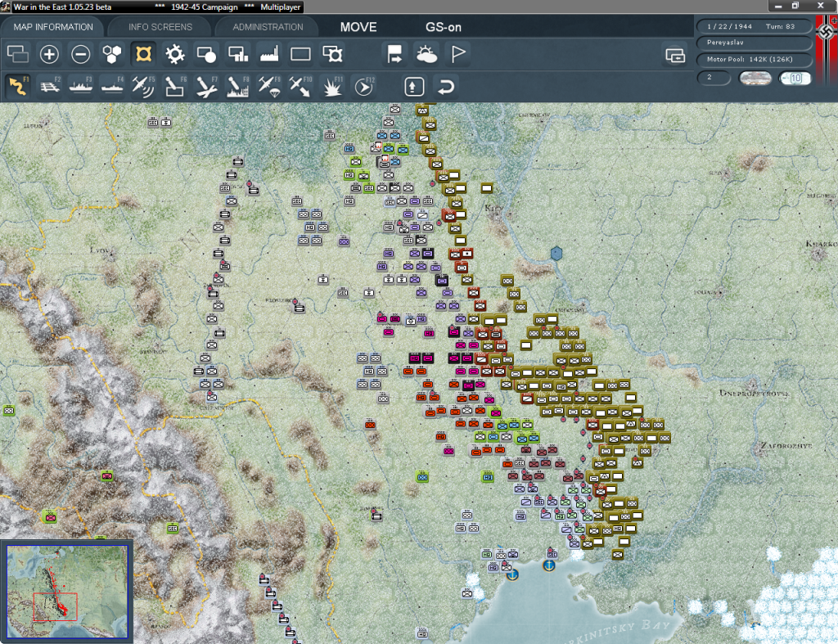Screen dimensions: 838x644
Task: Click the undo curved arrow icon
Action: pyautogui.click(x=446, y=86)
